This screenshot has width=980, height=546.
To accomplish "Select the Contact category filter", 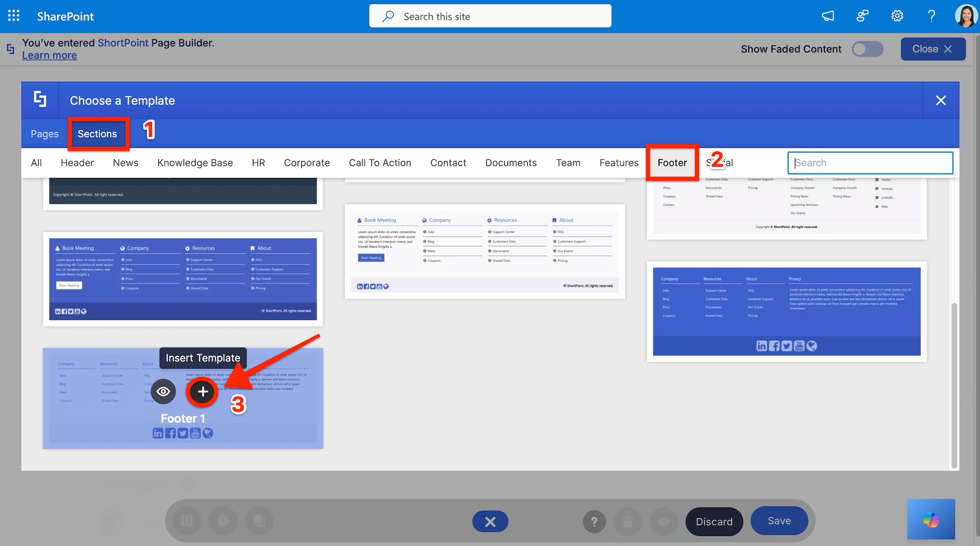I will [448, 163].
